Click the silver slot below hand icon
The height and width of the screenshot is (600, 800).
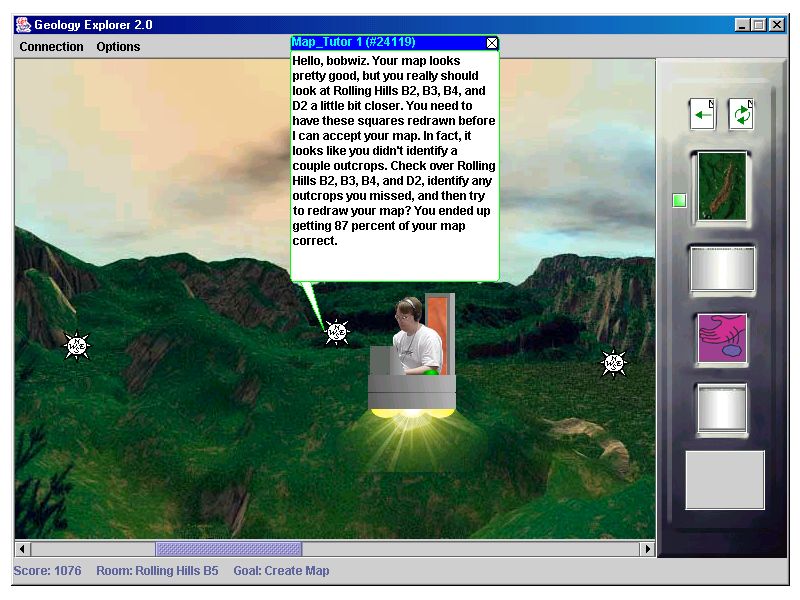[x=721, y=409]
